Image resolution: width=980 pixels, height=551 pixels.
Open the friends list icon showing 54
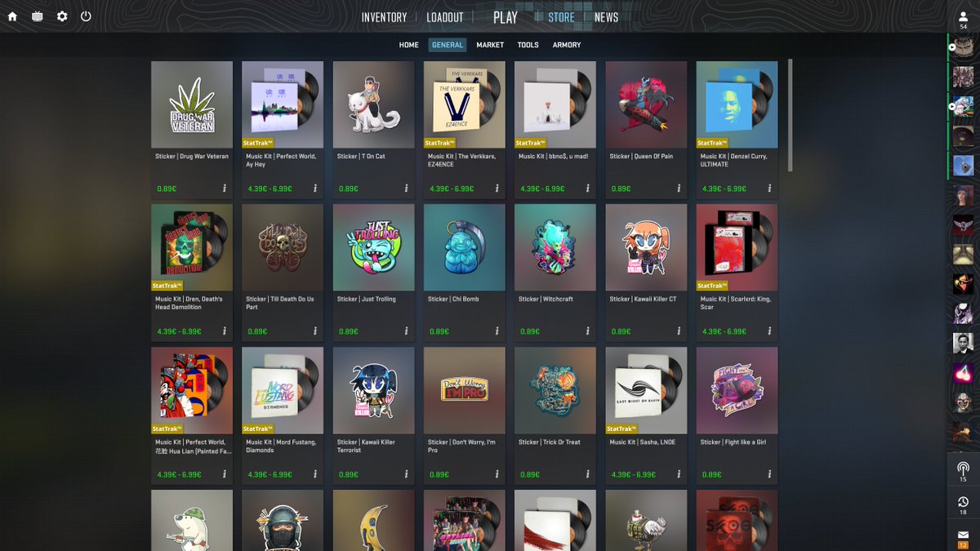(x=964, y=20)
